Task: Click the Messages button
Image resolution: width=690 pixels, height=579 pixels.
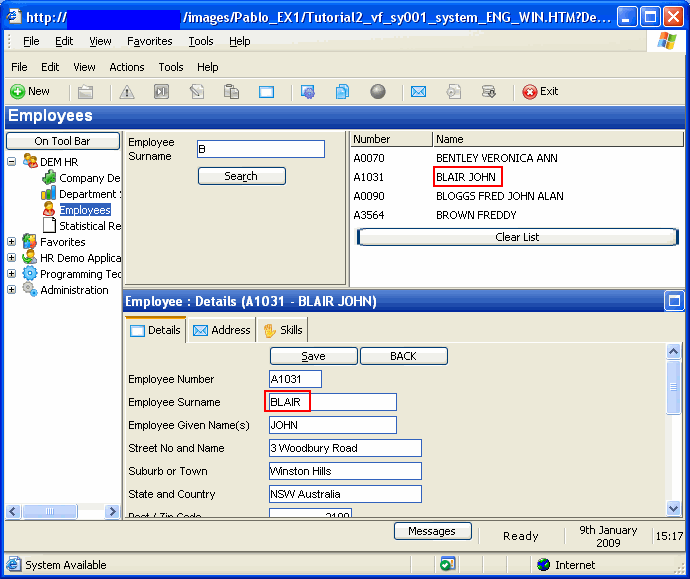Action: (433, 531)
